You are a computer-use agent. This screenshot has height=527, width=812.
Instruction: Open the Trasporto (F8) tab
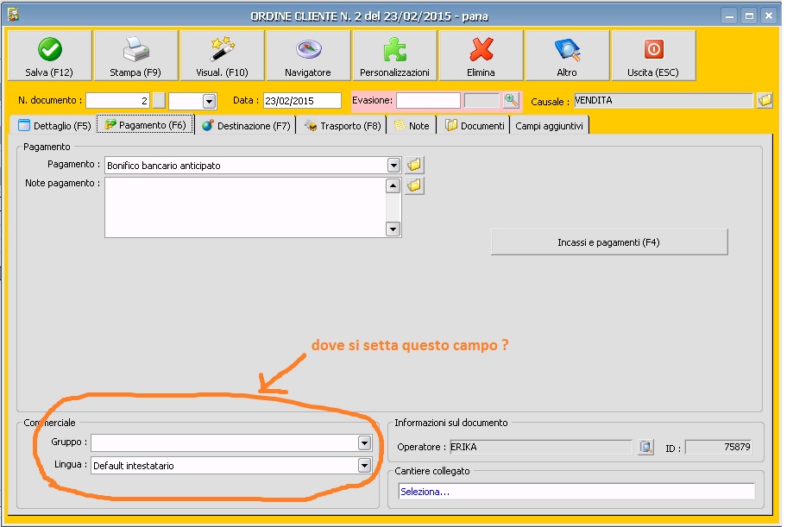[x=343, y=126]
